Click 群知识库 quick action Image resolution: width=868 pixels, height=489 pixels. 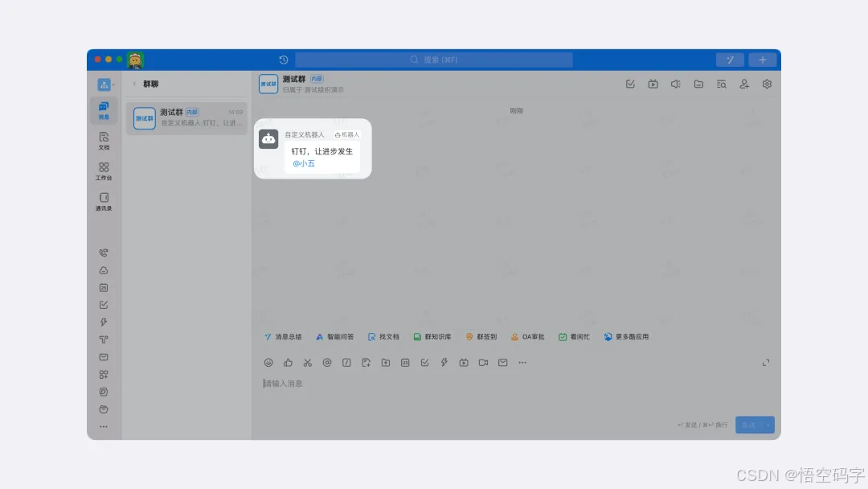pyautogui.click(x=432, y=337)
